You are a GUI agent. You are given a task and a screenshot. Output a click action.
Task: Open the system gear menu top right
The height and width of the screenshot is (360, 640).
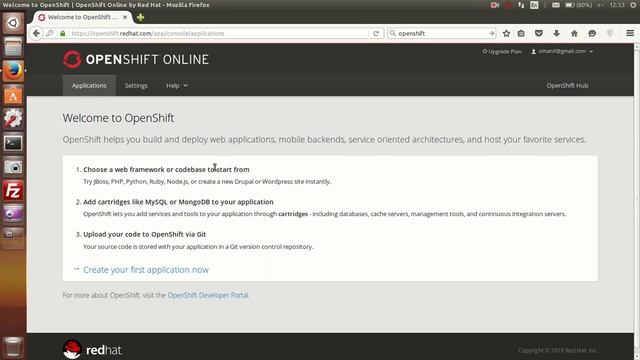[633, 5]
